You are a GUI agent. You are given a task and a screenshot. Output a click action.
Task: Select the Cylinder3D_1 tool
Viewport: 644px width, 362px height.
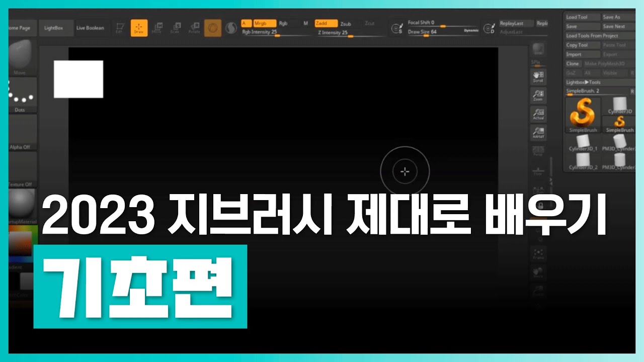point(583,143)
